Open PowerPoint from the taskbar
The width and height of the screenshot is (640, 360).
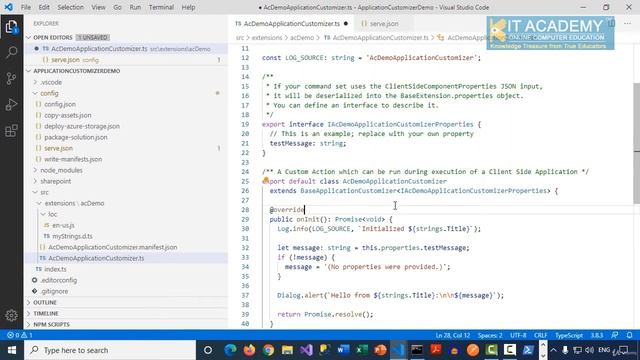[380, 350]
